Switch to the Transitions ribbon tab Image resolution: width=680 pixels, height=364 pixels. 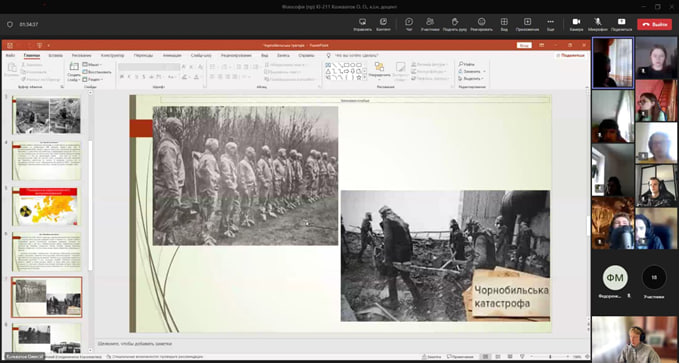tap(143, 56)
